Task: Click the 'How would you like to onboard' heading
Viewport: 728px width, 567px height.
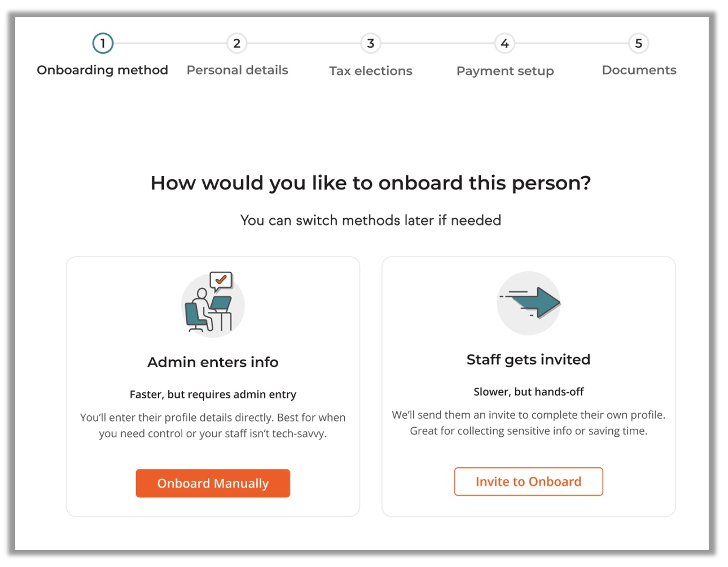Action: tap(370, 183)
